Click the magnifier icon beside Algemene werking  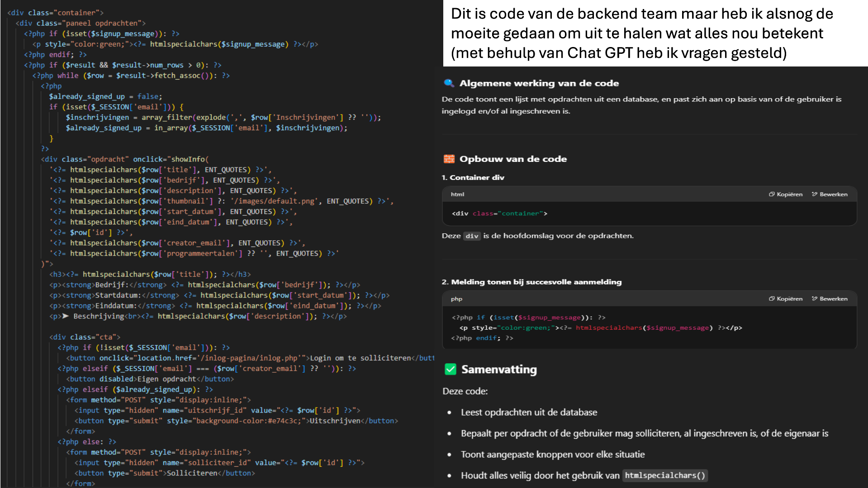[449, 83]
